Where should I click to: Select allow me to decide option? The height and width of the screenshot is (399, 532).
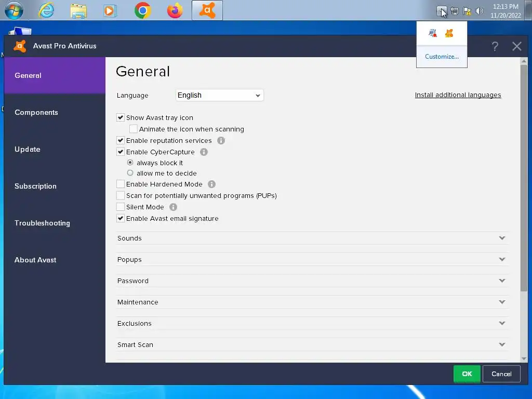coord(130,173)
